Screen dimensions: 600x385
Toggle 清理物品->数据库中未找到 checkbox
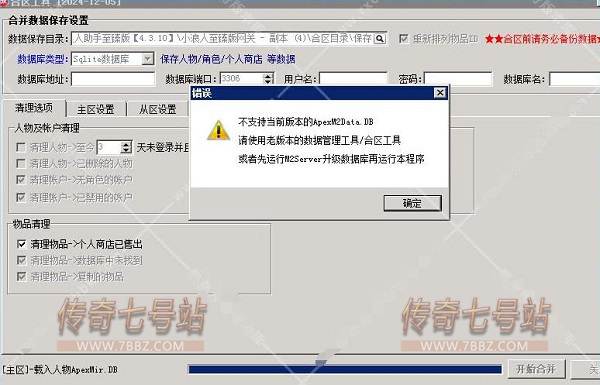click(x=21, y=260)
